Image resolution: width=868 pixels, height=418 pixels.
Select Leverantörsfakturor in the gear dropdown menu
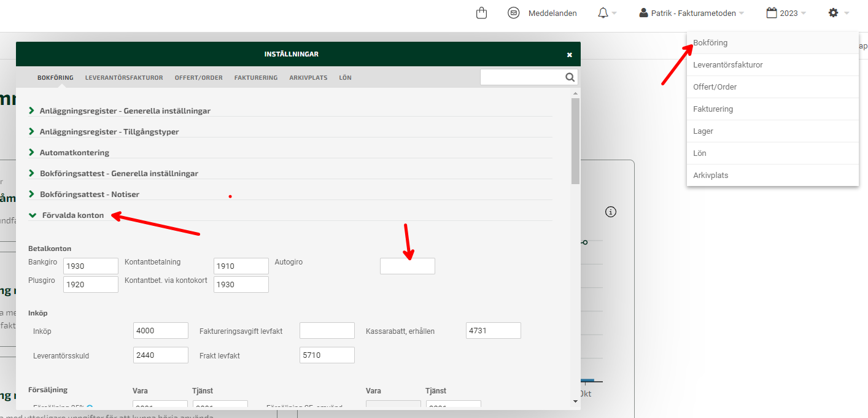point(773,65)
